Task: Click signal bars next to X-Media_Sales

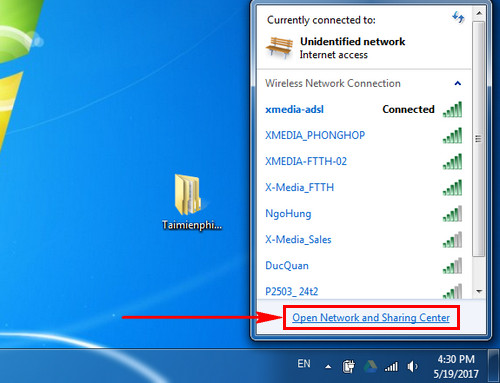Action: 452,240
